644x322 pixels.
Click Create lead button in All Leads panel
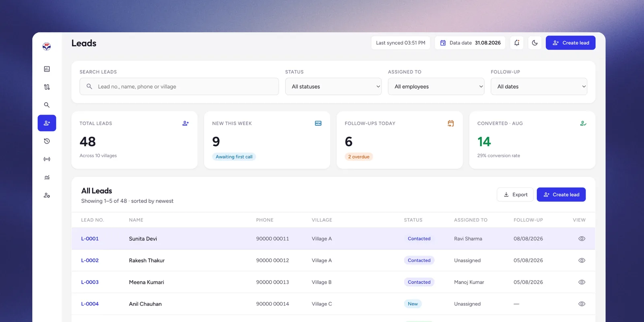pos(561,194)
